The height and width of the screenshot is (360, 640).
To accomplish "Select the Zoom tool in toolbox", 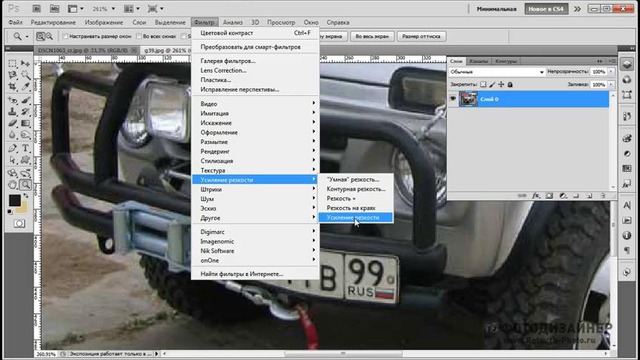I will click(25, 185).
